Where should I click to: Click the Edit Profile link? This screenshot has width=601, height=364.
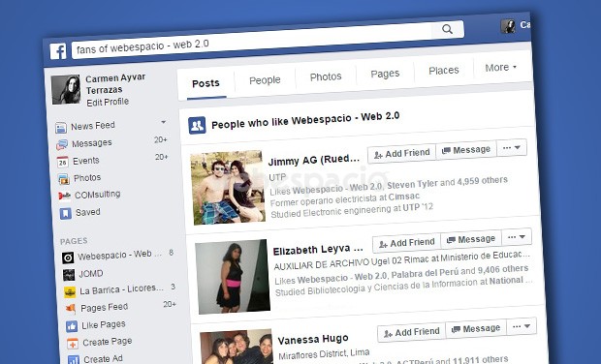click(x=108, y=103)
